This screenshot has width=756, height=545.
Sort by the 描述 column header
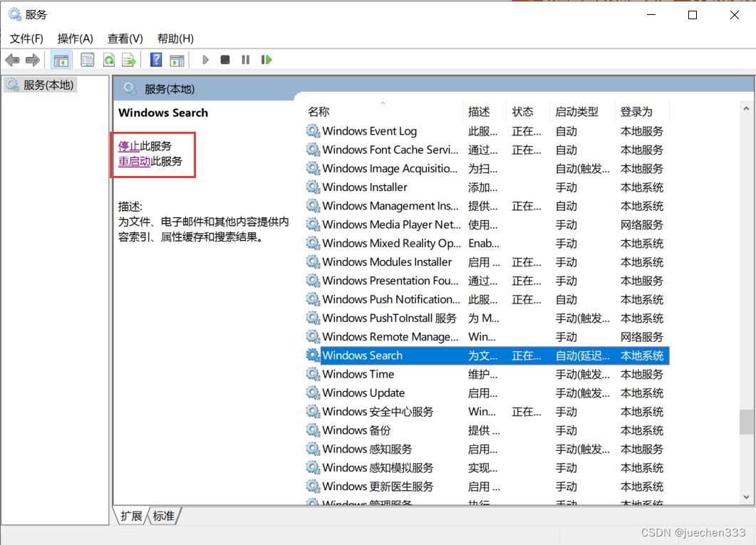click(x=485, y=112)
